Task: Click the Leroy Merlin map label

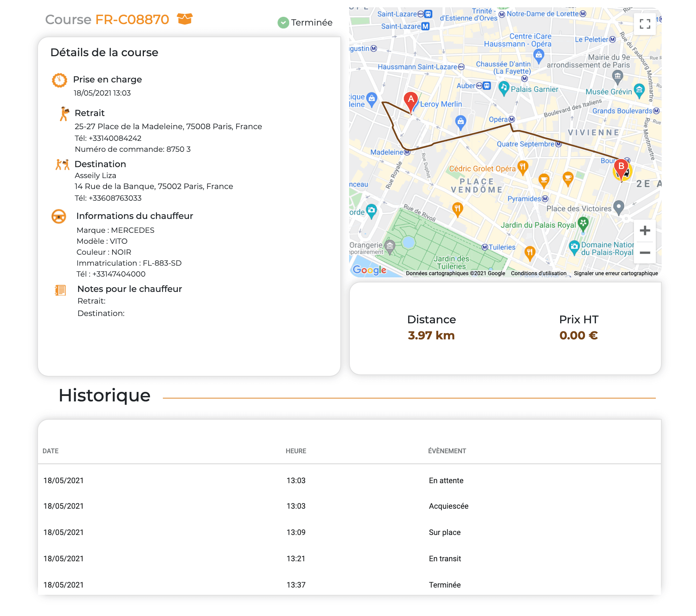Action: 441,104
